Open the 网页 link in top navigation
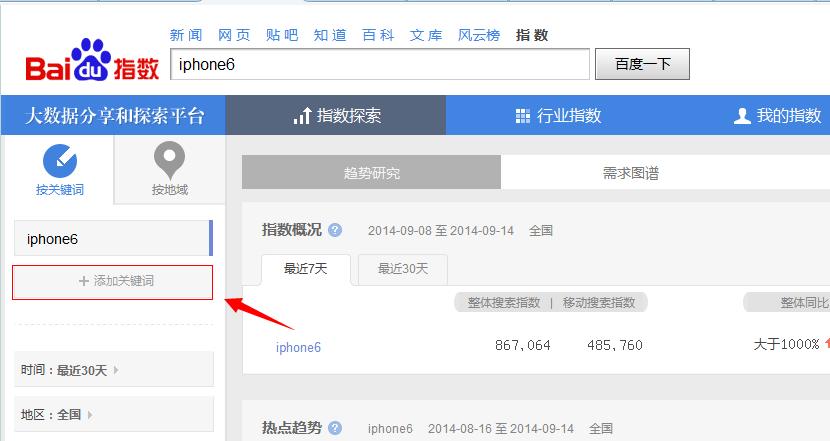This screenshot has width=830, height=441. click(234, 35)
